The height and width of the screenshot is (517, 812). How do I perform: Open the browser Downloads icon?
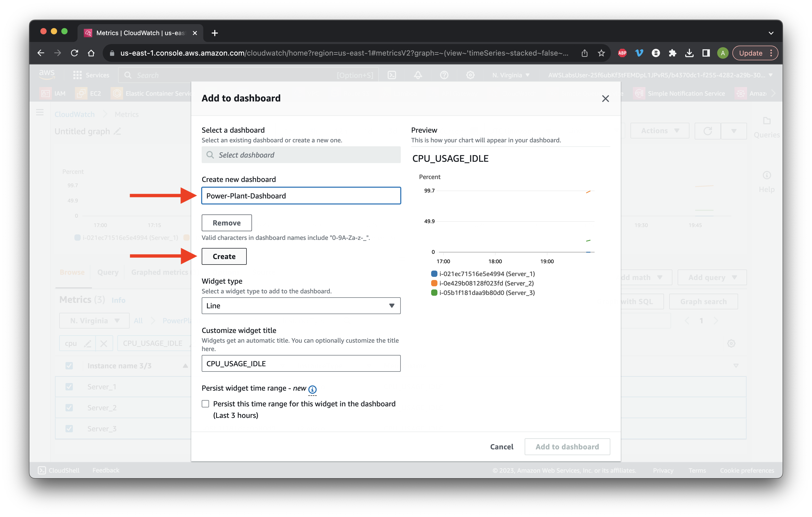(x=689, y=53)
